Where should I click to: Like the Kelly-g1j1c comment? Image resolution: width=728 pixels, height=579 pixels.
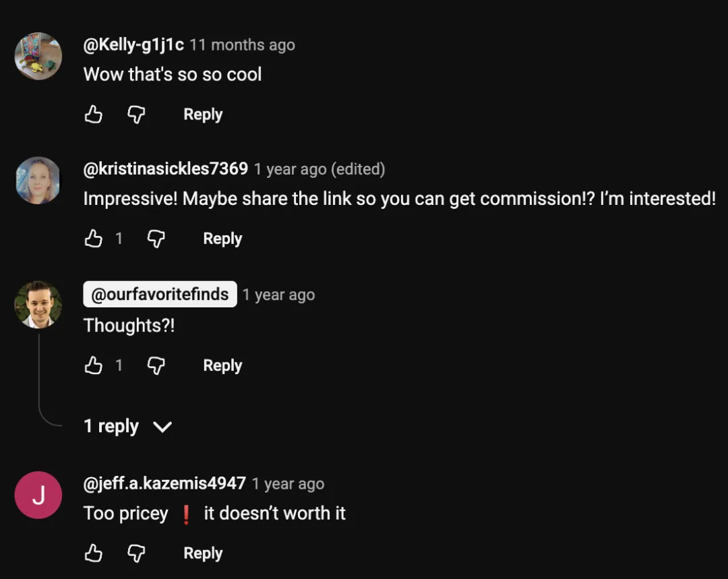(93, 114)
